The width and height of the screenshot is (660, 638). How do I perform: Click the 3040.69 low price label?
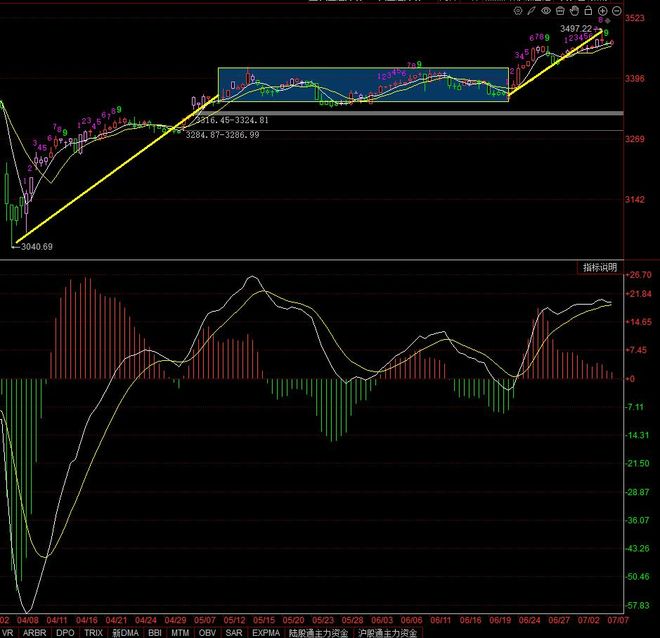click(36, 247)
